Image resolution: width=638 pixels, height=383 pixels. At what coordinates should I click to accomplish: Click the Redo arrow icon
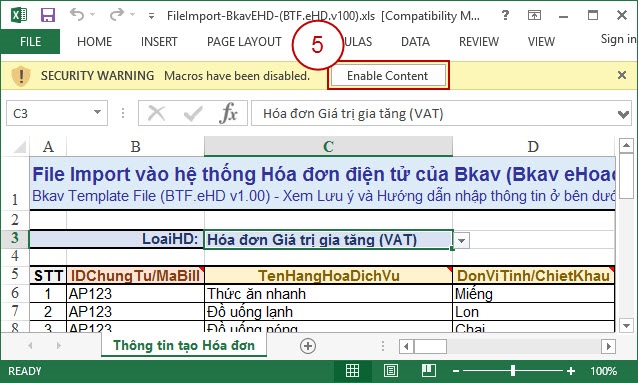pyautogui.click(x=117, y=15)
